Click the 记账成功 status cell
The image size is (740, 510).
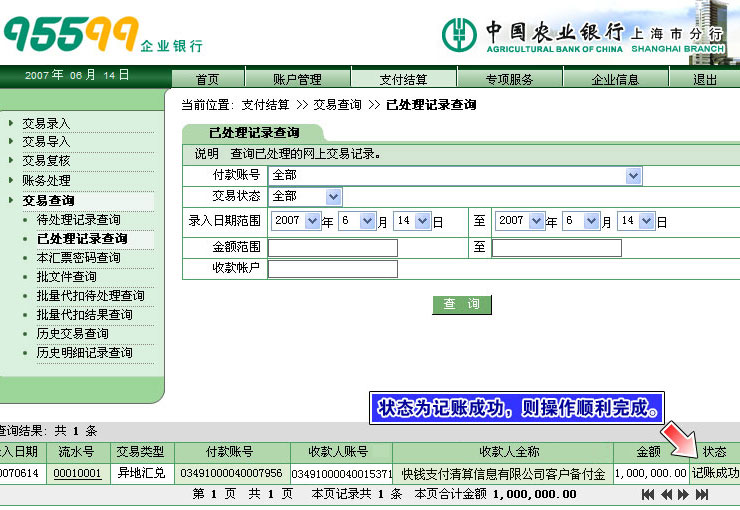(715, 473)
